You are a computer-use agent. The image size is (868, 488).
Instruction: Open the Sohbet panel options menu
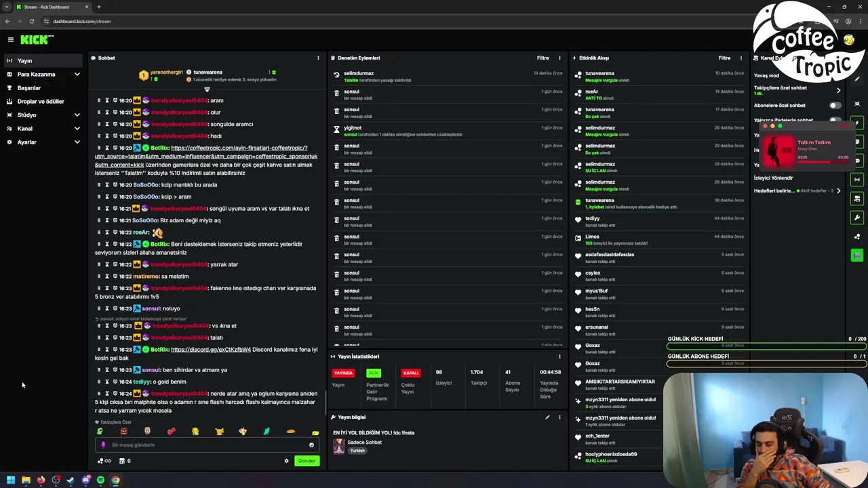pos(318,58)
